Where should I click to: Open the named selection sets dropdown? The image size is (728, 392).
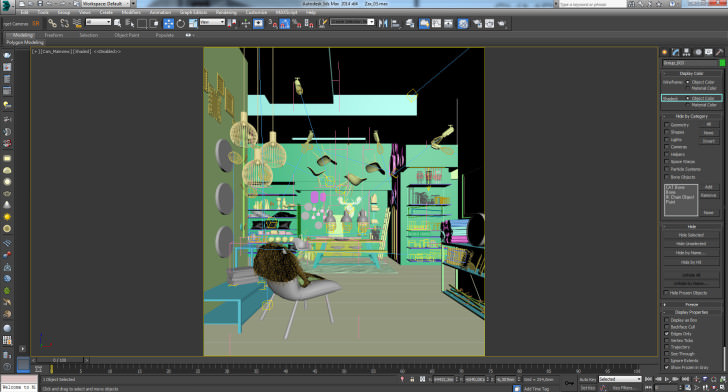352,22
